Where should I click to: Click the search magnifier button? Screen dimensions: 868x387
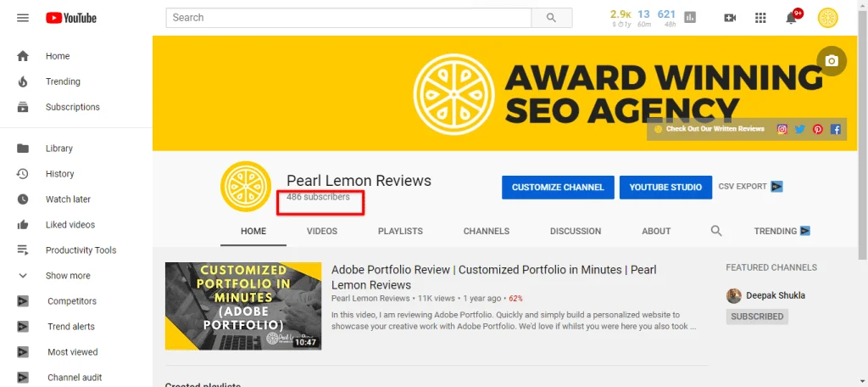tap(551, 18)
